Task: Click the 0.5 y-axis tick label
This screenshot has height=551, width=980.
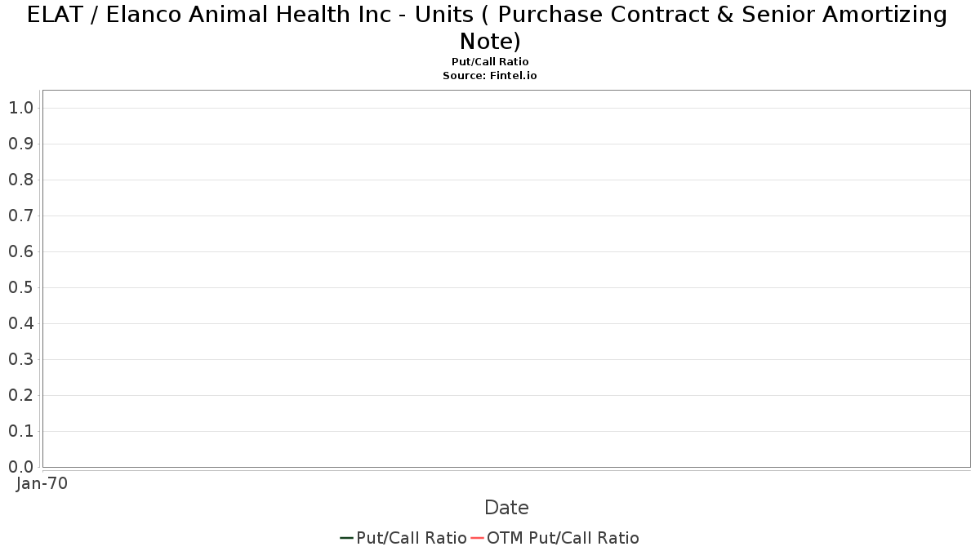Action: [x=20, y=287]
